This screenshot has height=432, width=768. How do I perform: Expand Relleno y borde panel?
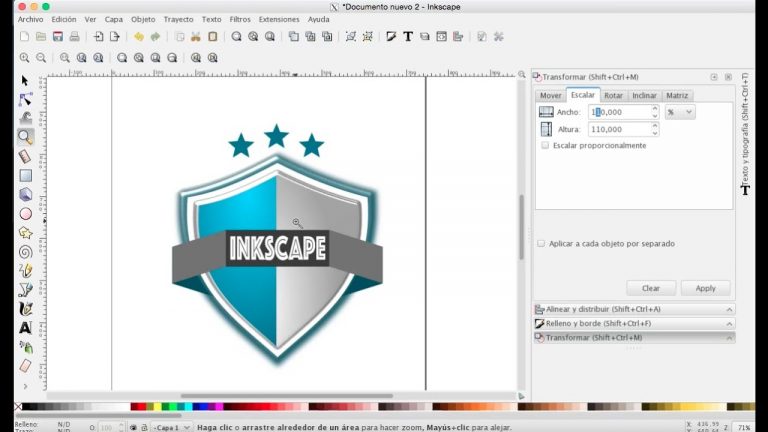635,323
